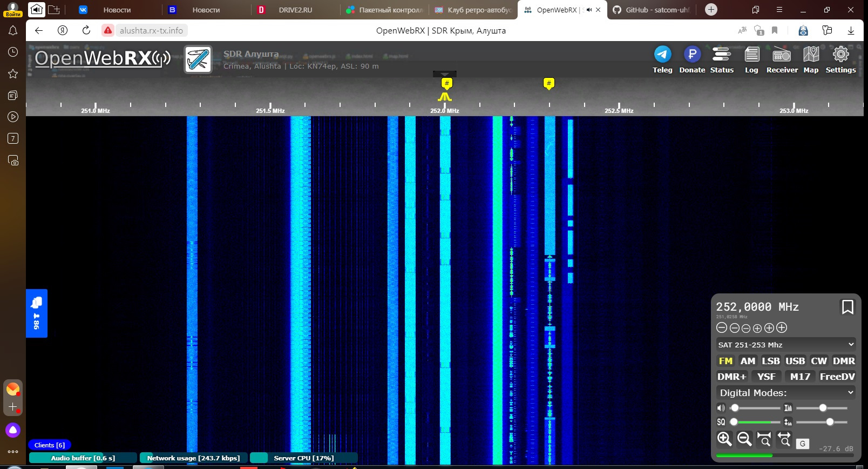Click the Clients [6] button
Screen dimensions: 868x469
tap(49, 445)
